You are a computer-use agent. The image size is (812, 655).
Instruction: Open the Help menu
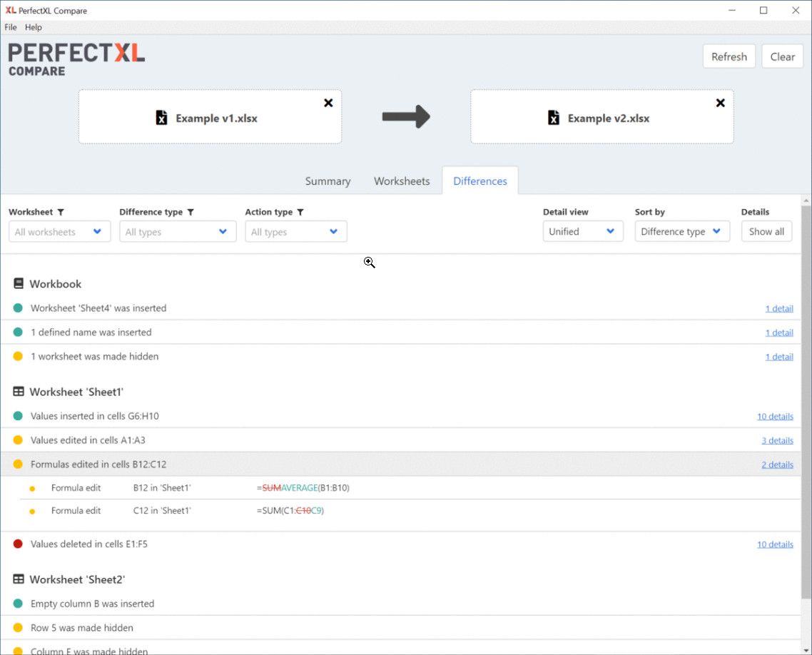[x=33, y=27]
